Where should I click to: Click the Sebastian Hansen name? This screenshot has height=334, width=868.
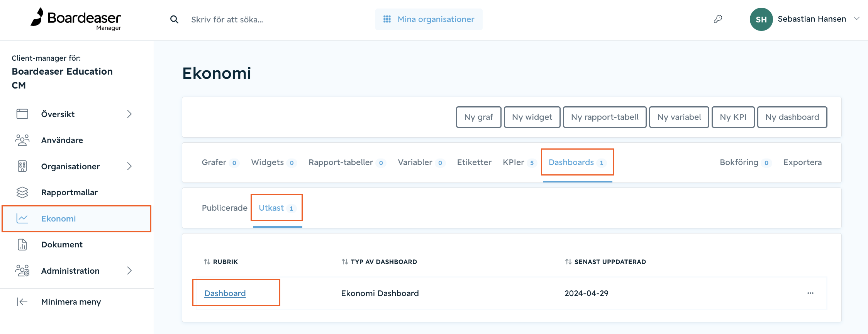pyautogui.click(x=812, y=19)
